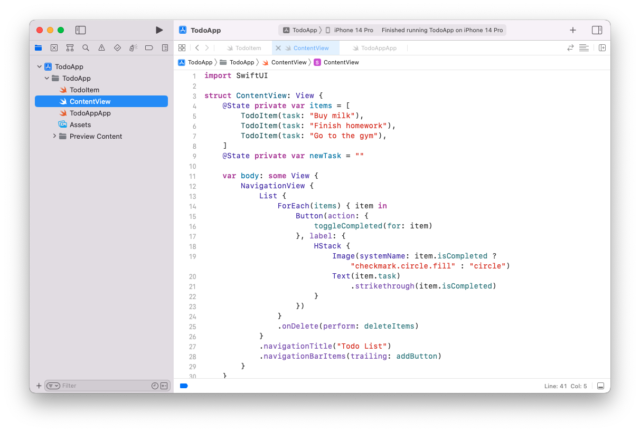The image size is (640, 432).
Task: Open TodoAppApp file in navigator
Action: pos(101,113)
